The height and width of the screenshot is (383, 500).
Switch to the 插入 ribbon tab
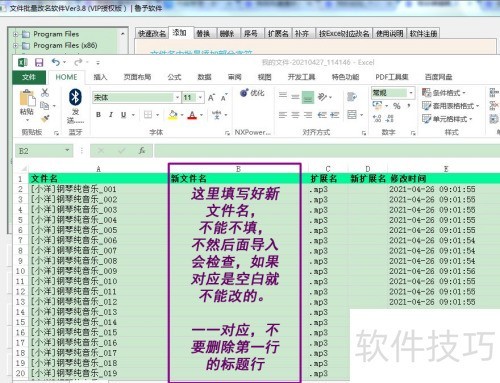coord(100,77)
